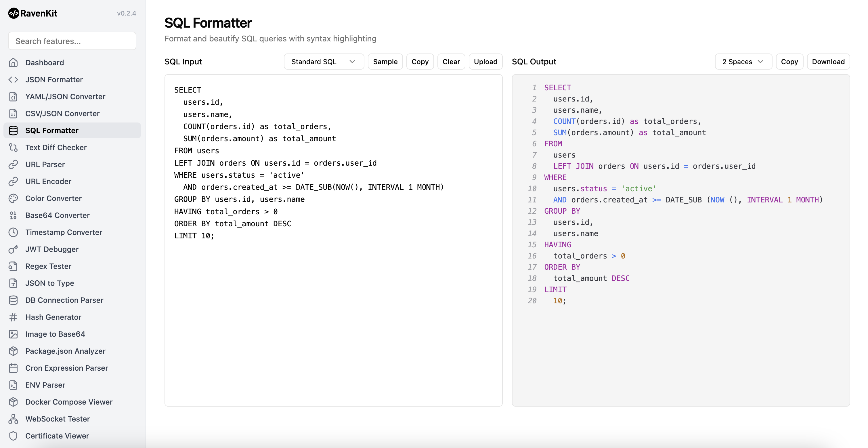
Task: Focus the Search features input field
Action: point(72,41)
